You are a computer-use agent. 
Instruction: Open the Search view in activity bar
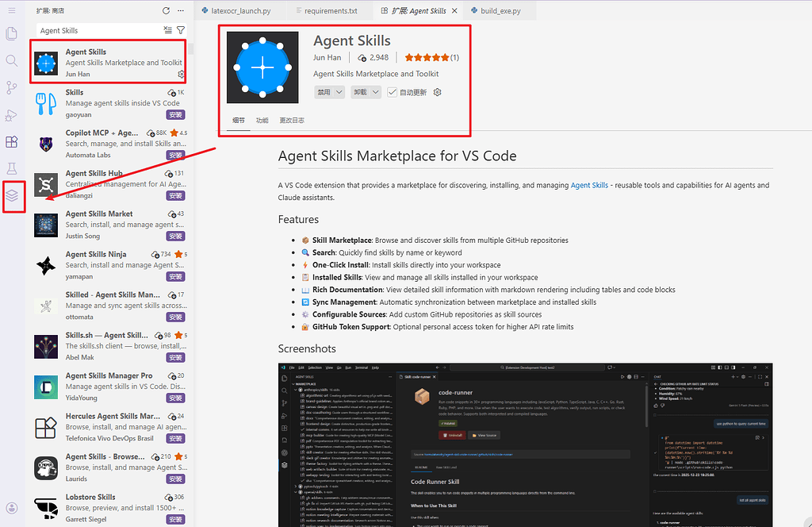11,60
